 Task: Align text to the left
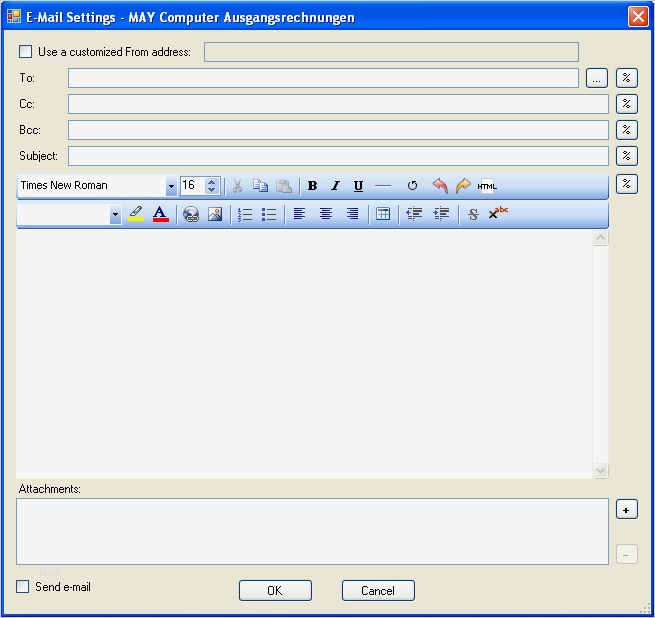299,214
